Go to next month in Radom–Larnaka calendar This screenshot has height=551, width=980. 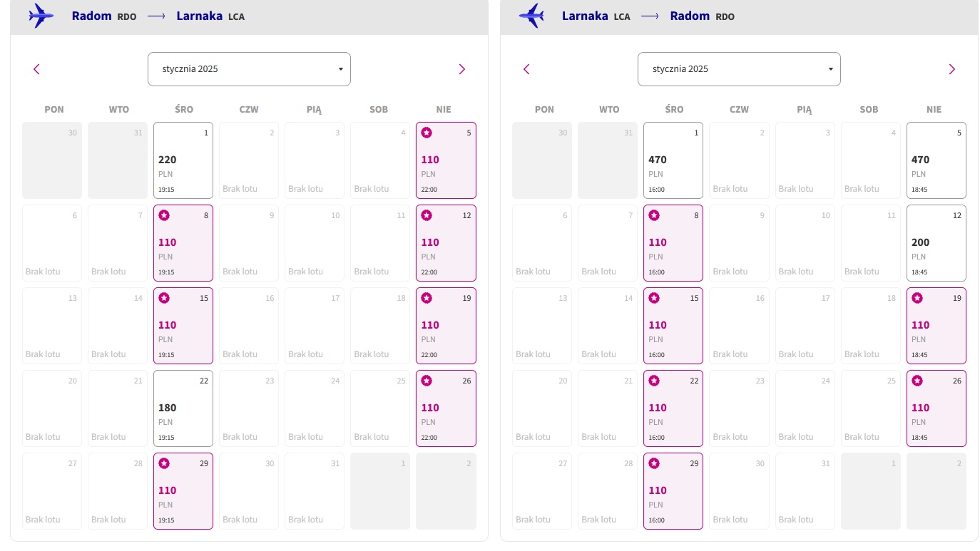pyautogui.click(x=461, y=69)
